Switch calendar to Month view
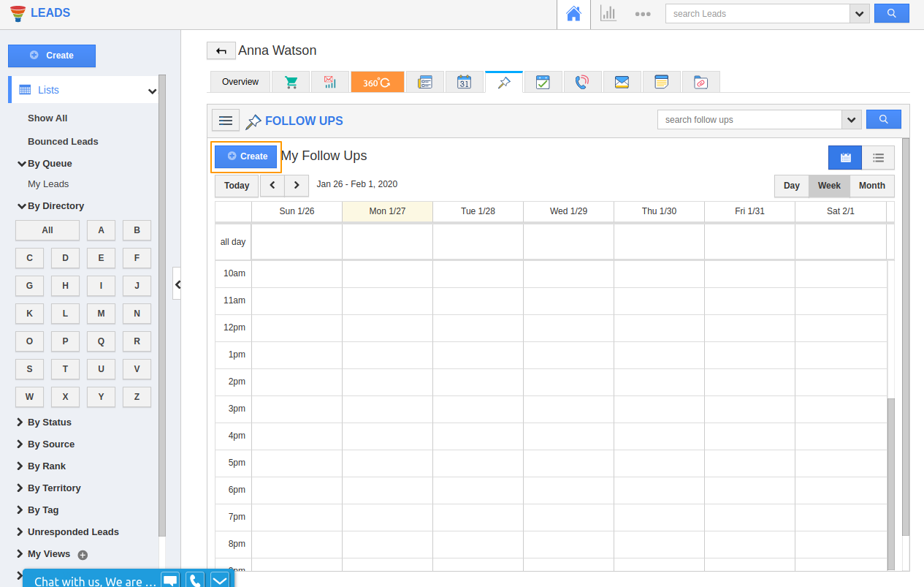The height and width of the screenshot is (587, 924). [x=872, y=186]
